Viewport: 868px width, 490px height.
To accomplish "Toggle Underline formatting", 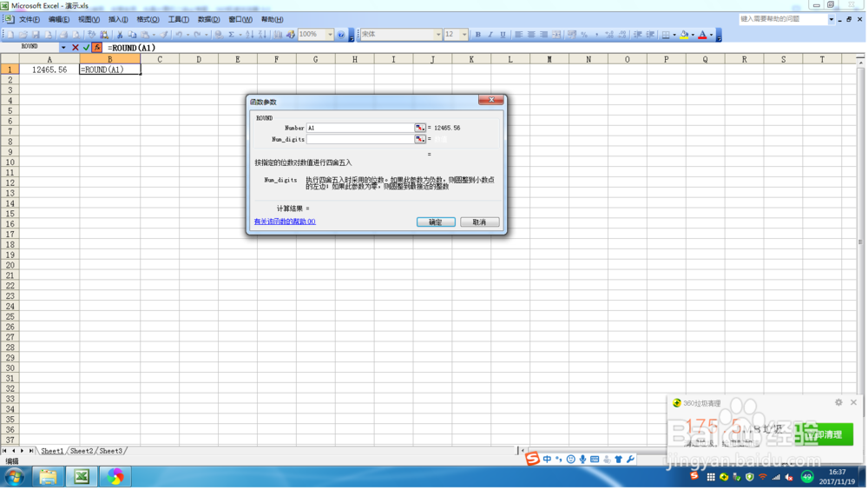I will coord(503,35).
